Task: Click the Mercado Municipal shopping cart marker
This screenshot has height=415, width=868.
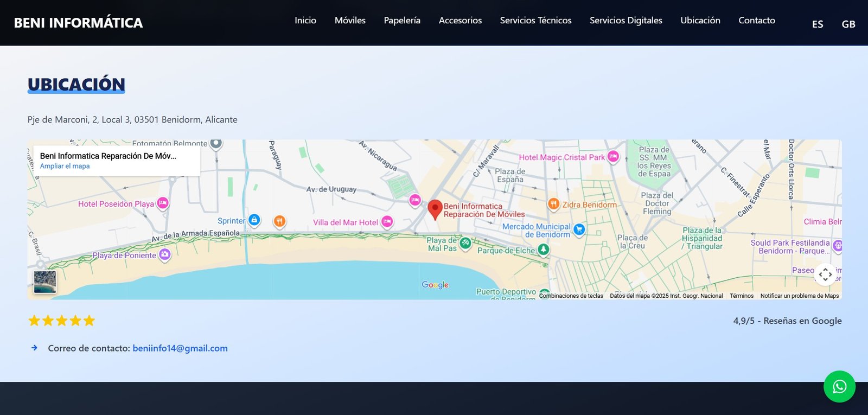Action: [579, 229]
